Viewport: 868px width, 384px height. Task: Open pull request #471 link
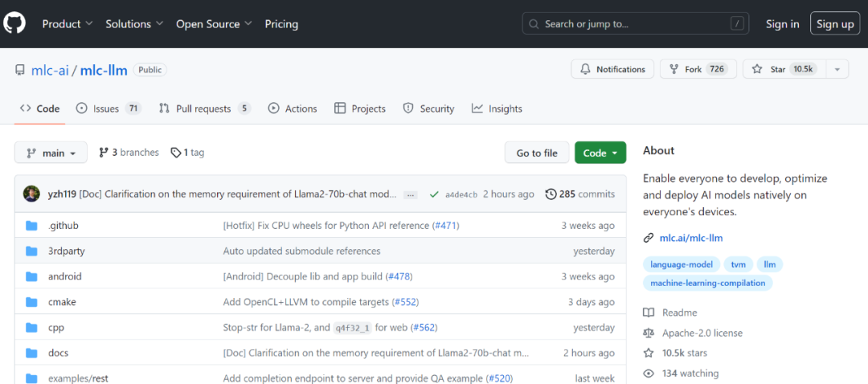point(445,226)
